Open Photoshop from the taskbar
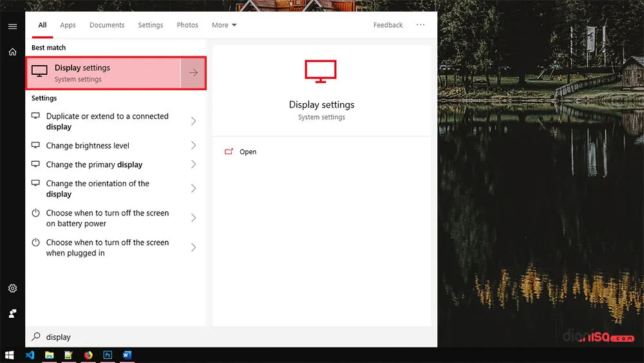Image resolution: width=644 pixels, height=363 pixels. coord(108,355)
